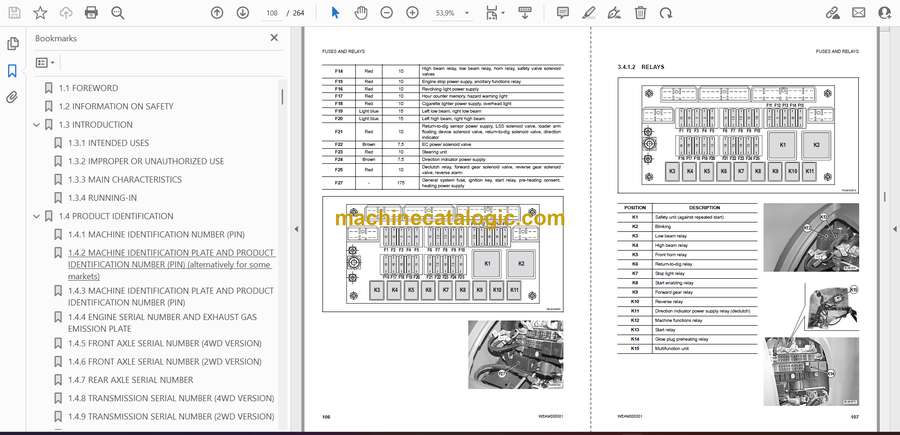Open the page fit options dropdown
The image size is (900, 435).
click(495, 13)
